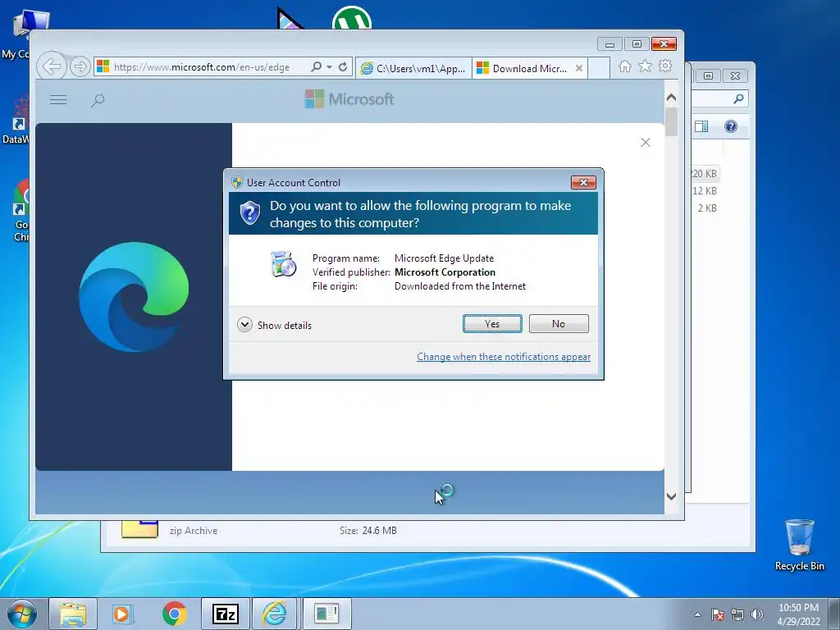
Task: Show hidden system tray icons
Action: [697, 614]
